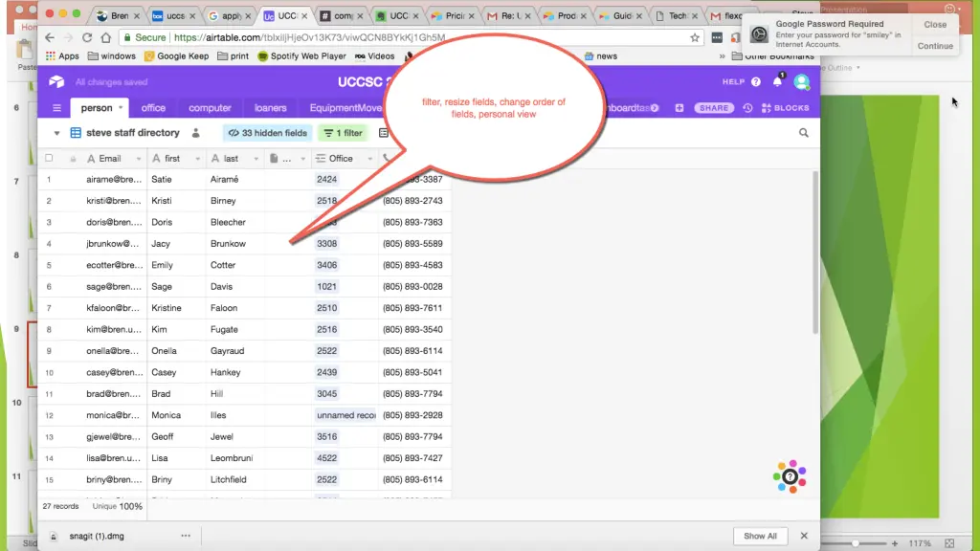The height and width of the screenshot is (551, 980).
Task: Open the Chrome home page icon
Action: click(x=105, y=37)
